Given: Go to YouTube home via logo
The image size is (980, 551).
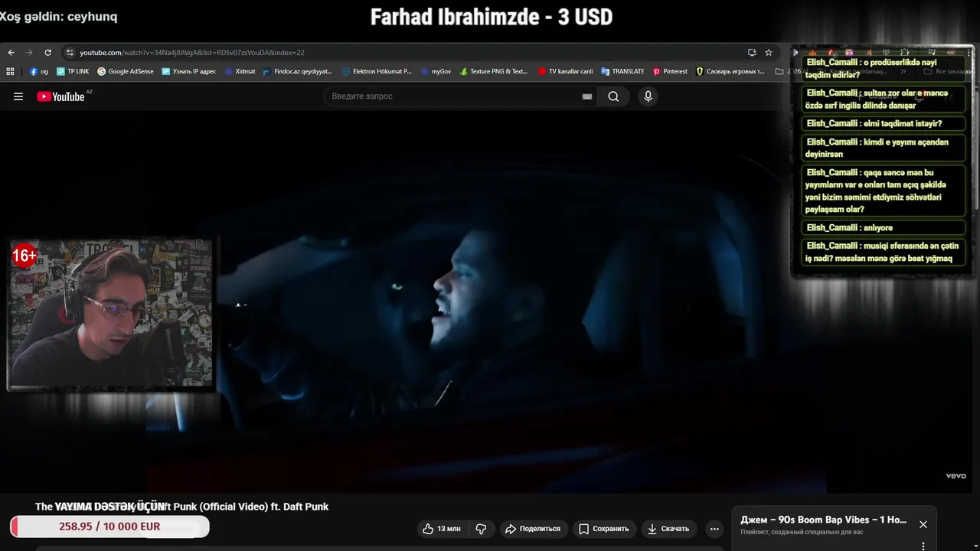Looking at the screenshot, I should click(60, 96).
